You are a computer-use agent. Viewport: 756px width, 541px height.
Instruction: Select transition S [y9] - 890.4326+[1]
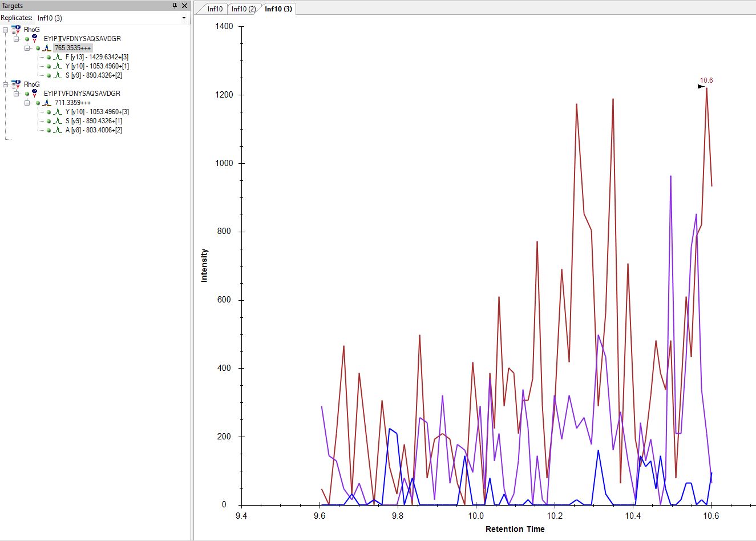pyautogui.click(x=94, y=121)
